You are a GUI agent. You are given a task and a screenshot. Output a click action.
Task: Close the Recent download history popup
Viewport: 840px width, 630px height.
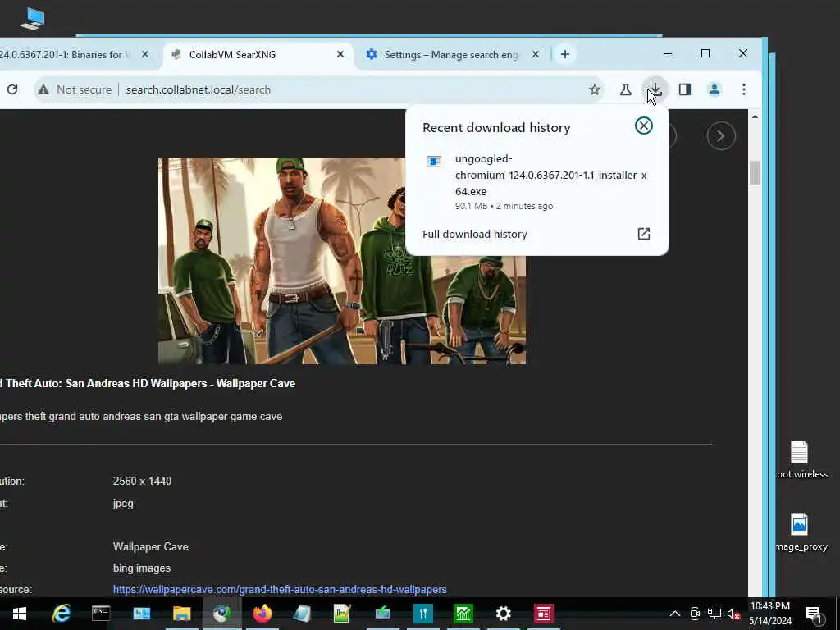643,126
